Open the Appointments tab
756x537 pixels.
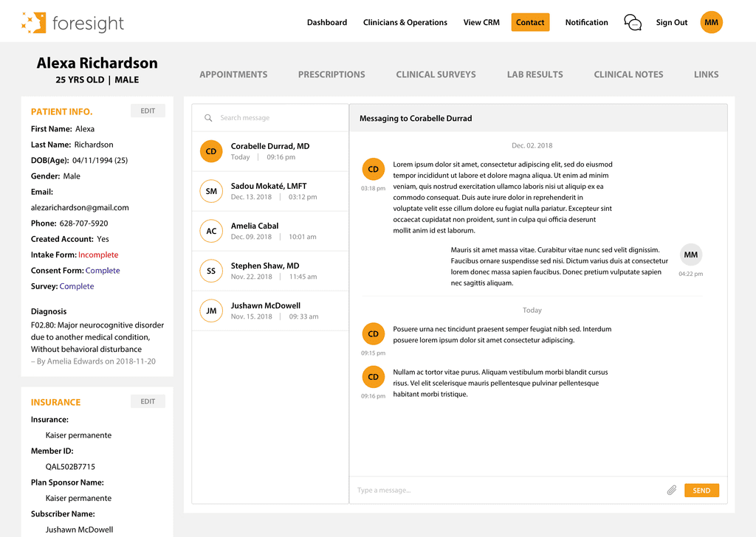pos(233,74)
